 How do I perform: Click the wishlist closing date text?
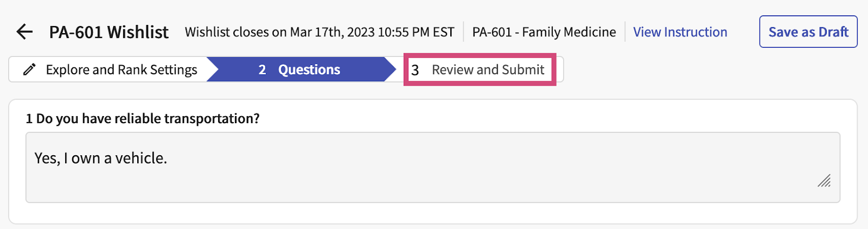coord(319,32)
